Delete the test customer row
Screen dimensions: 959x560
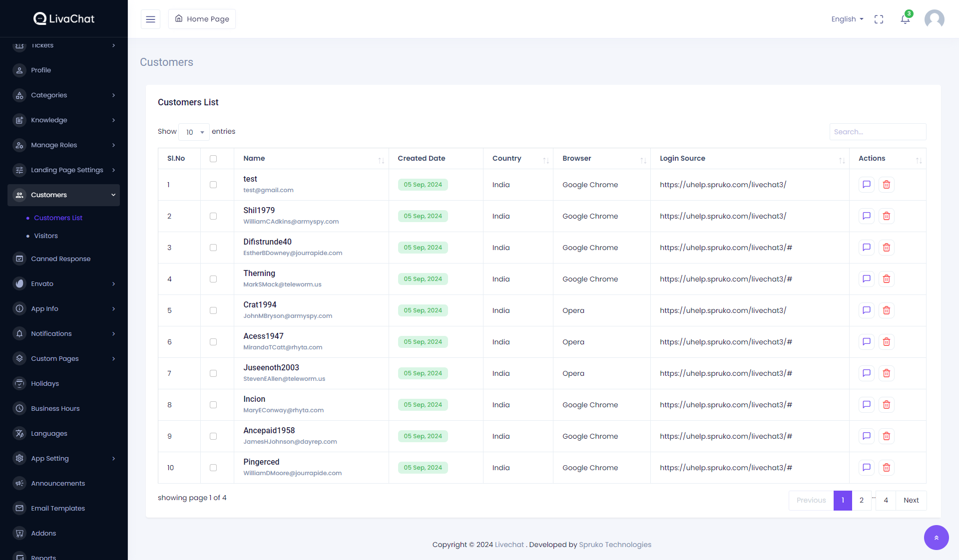pyautogui.click(x=887, y=185)
